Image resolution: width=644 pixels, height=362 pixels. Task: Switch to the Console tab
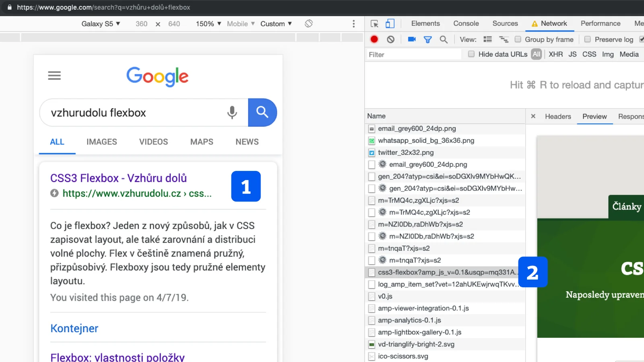click(x=466, y=23)
